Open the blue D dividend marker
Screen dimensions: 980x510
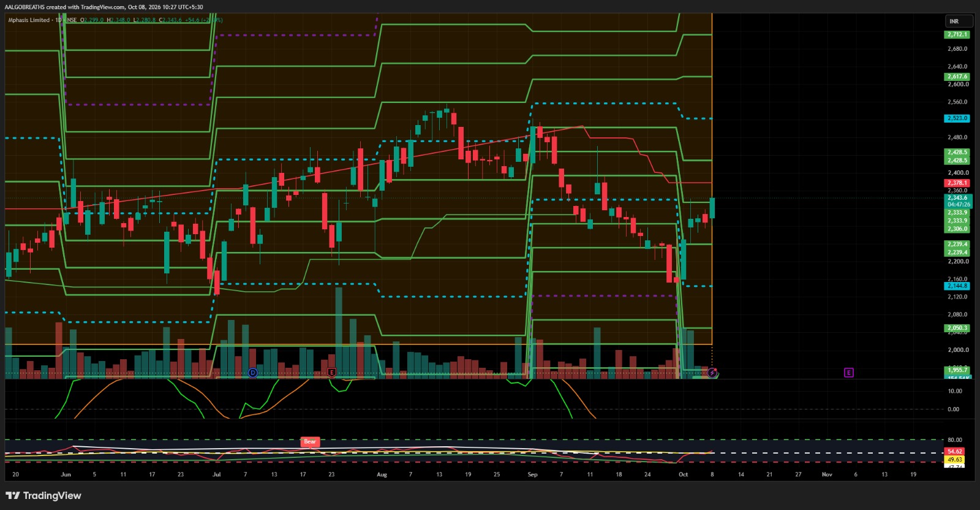(x=253, y=373)
